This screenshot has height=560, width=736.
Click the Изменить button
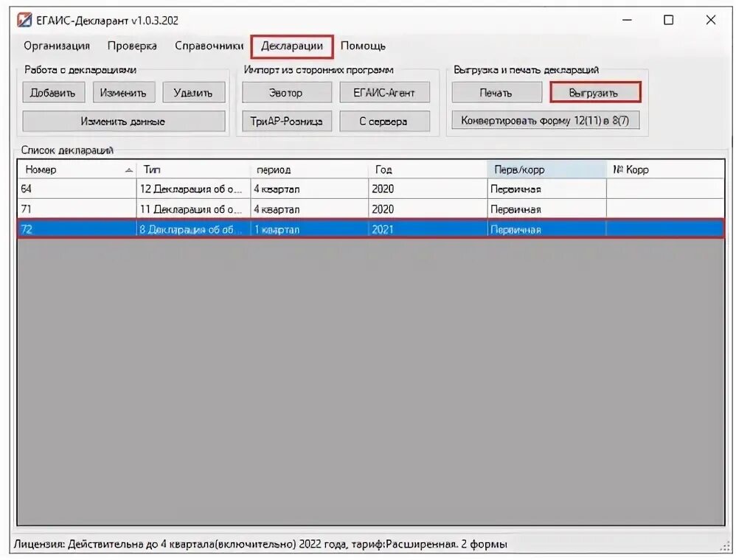point(124,92)
